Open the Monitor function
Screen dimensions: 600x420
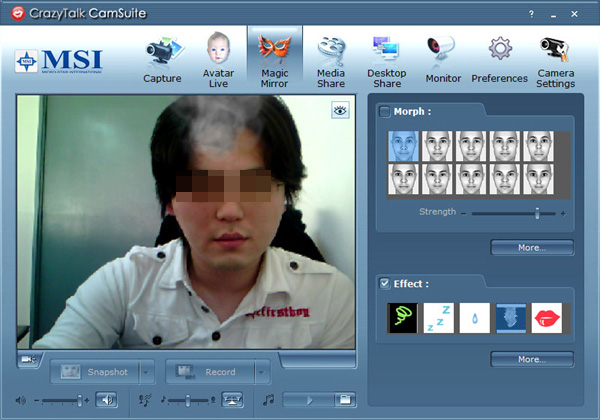443,60
